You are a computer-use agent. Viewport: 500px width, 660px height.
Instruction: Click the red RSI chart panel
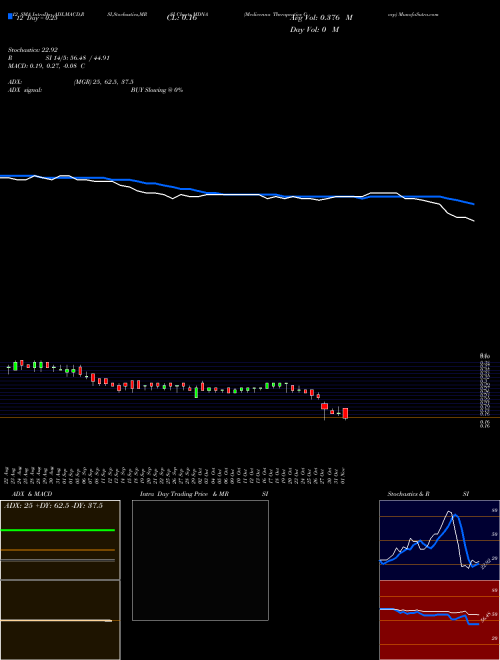(439, 620)
